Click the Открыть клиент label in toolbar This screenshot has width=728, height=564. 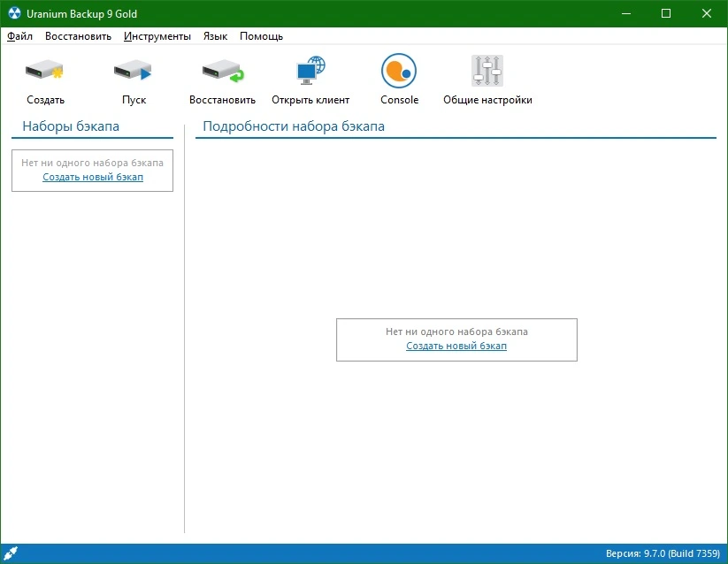click(x=310, y=100)
